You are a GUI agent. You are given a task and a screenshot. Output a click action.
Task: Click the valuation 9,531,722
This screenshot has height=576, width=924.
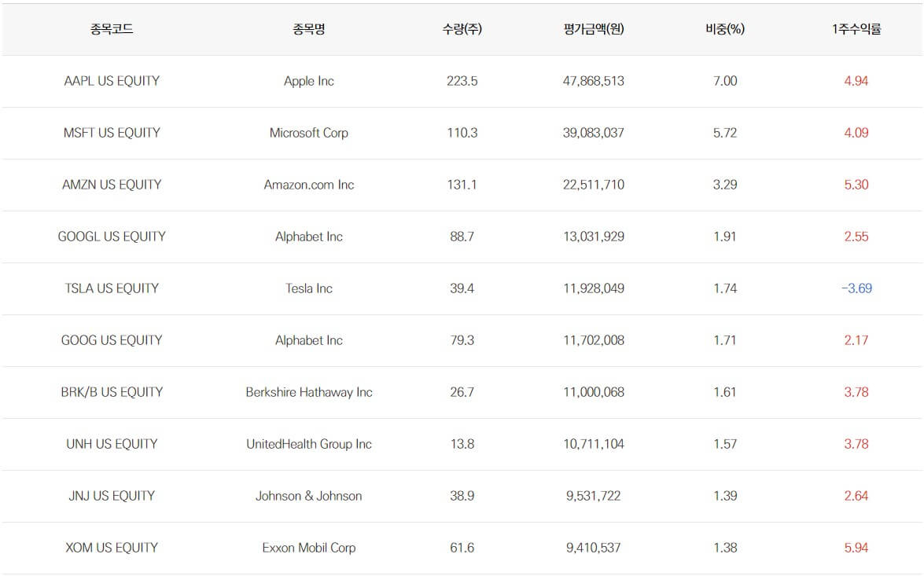[594, 495]
